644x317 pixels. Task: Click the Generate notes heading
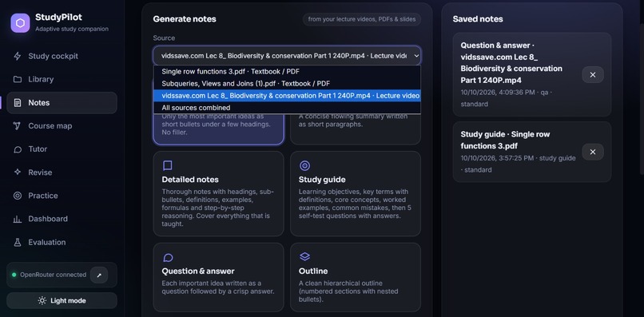[185, 19]
